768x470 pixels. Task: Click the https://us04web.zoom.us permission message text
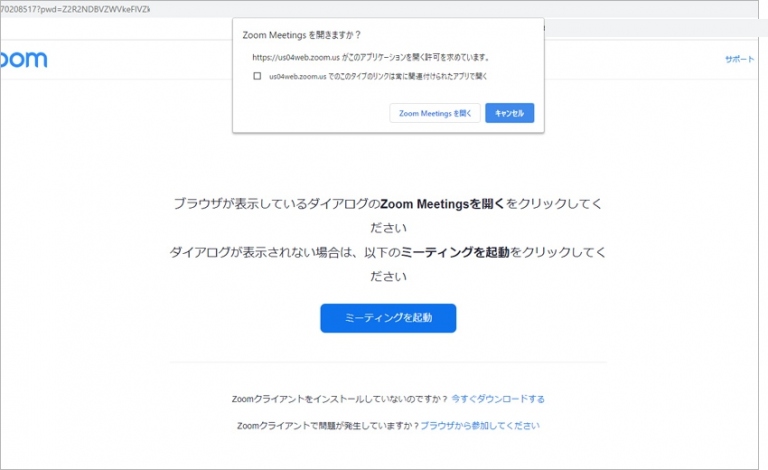(371, 57)
